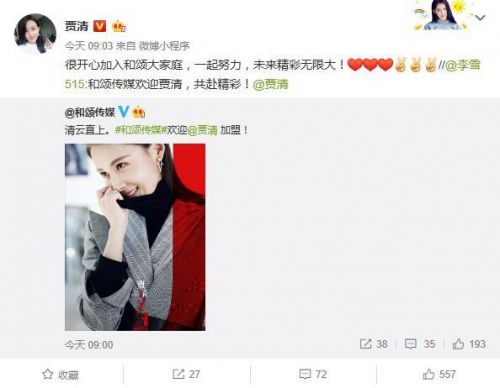Image resolution: width=500 pixels, height=388 pixels.
Task: Click the repost icon showing 38
Action: [x=373, y=344]
